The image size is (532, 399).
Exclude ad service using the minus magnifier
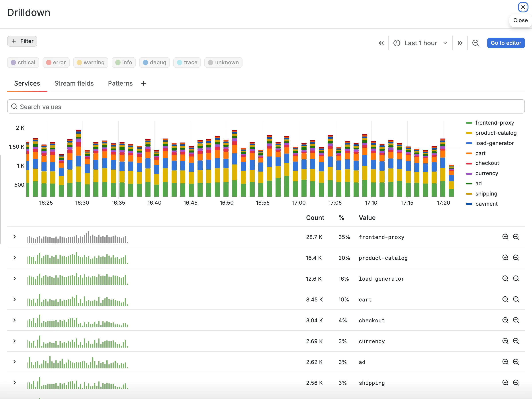[516, 362]
